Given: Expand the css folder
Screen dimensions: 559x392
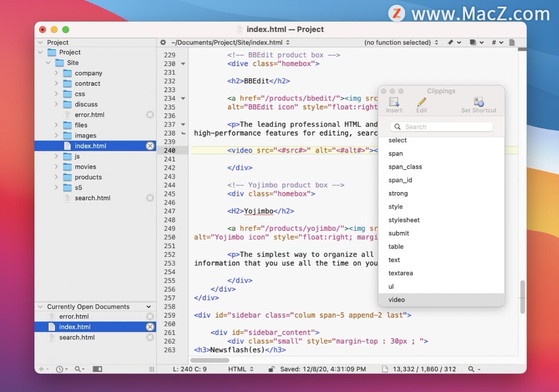Looking at the screenshot, I should coord(56,94).
